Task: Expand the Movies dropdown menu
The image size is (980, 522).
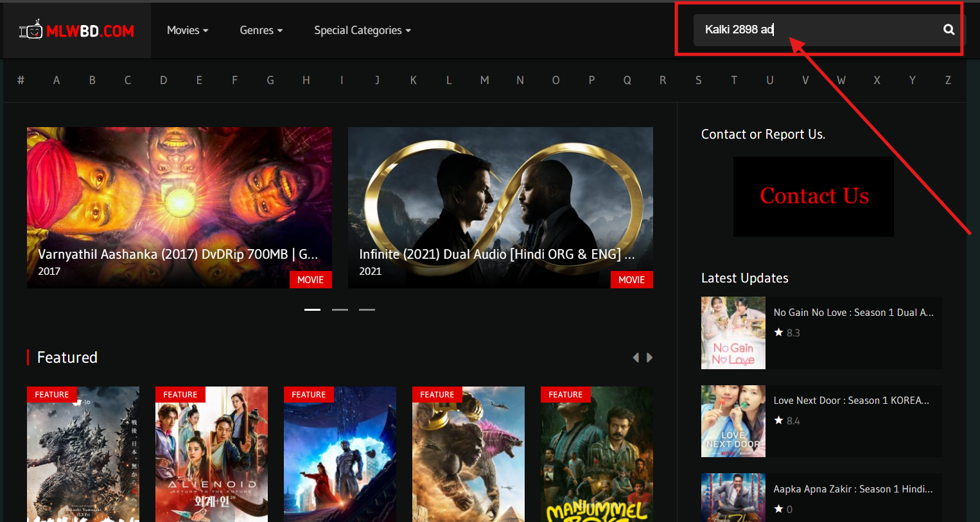Action: click(188, 30)
